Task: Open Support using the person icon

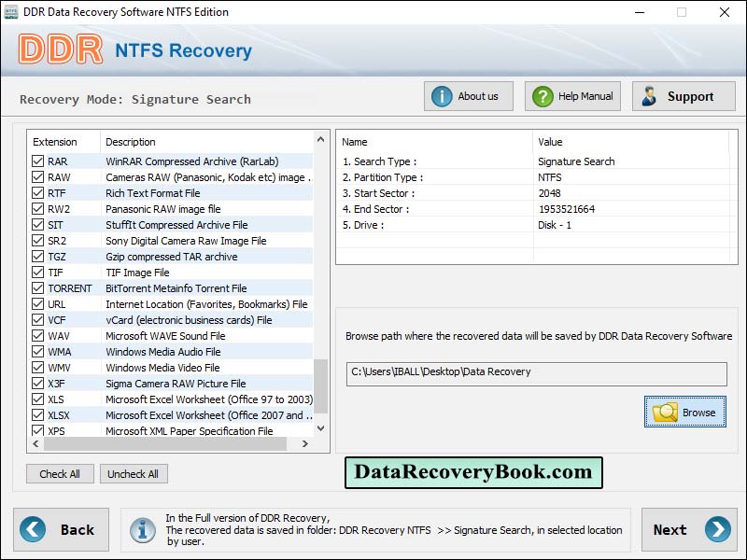Action: [x=650, y=95]
